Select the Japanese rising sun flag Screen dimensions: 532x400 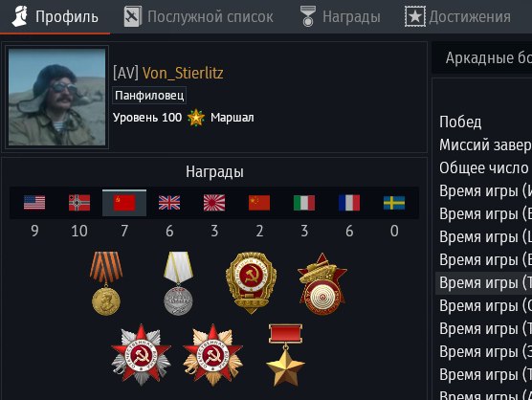(x=214, y=203)
